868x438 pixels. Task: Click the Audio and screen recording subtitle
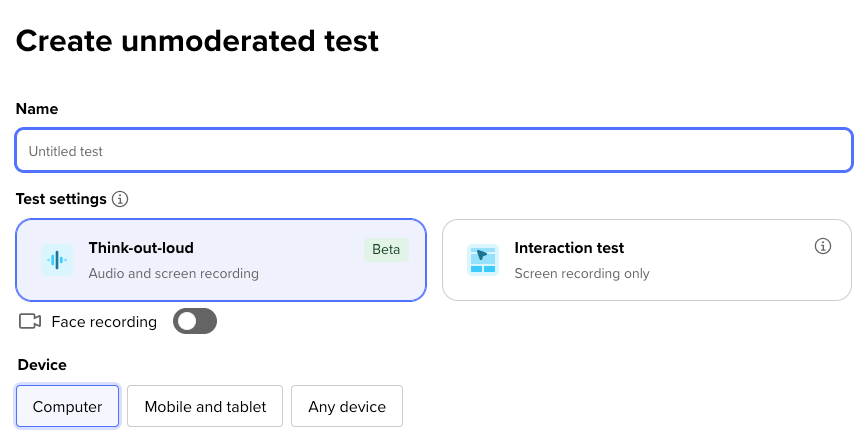coord(174,273)
